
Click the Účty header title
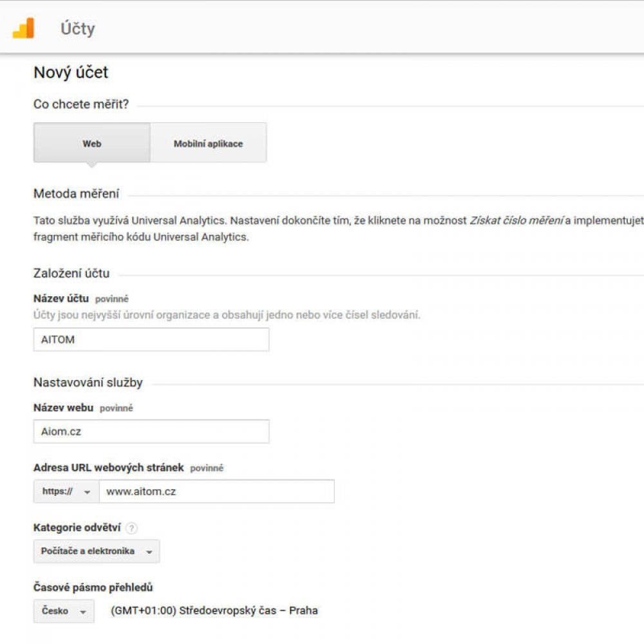77,29
